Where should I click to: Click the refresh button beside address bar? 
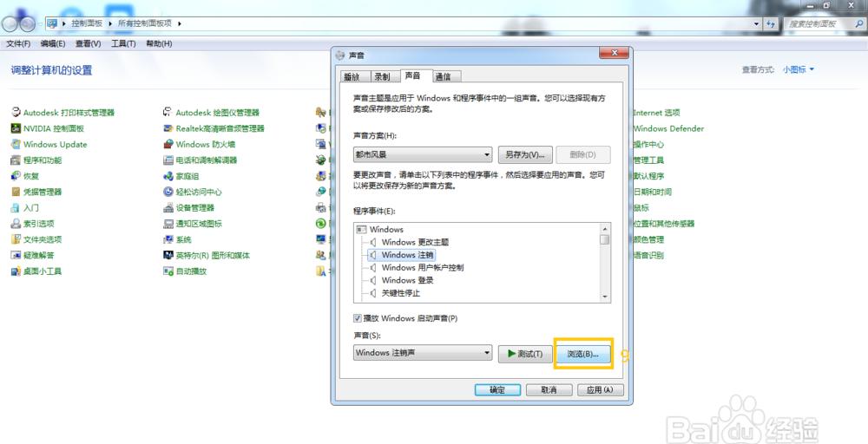pos(771,23)
